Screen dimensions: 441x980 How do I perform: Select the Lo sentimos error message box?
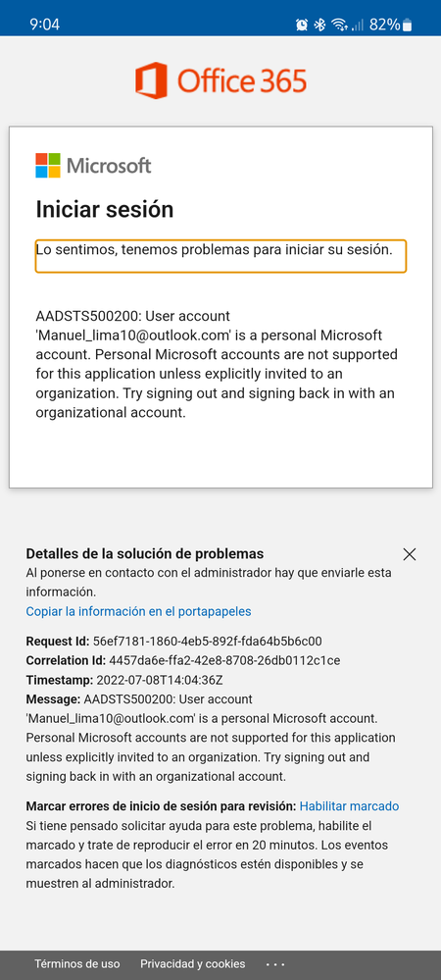pyautogui.click(x=220, y=256)
